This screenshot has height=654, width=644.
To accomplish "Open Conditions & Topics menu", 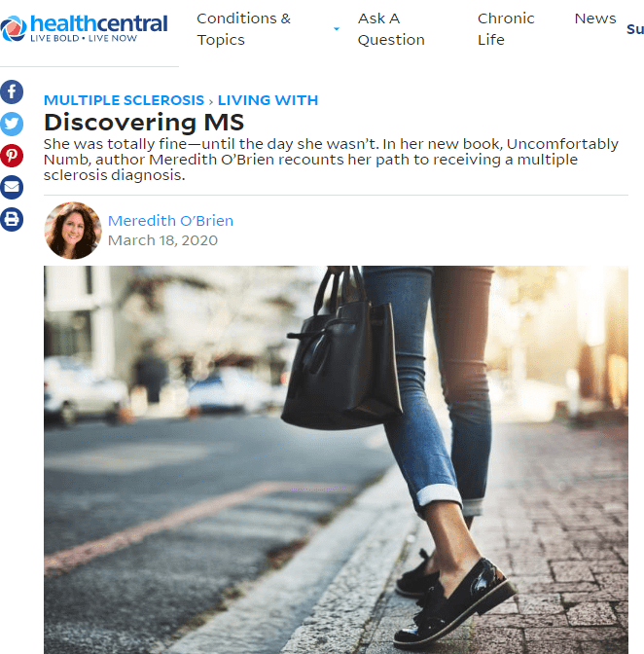I will [x=243, y=29].
